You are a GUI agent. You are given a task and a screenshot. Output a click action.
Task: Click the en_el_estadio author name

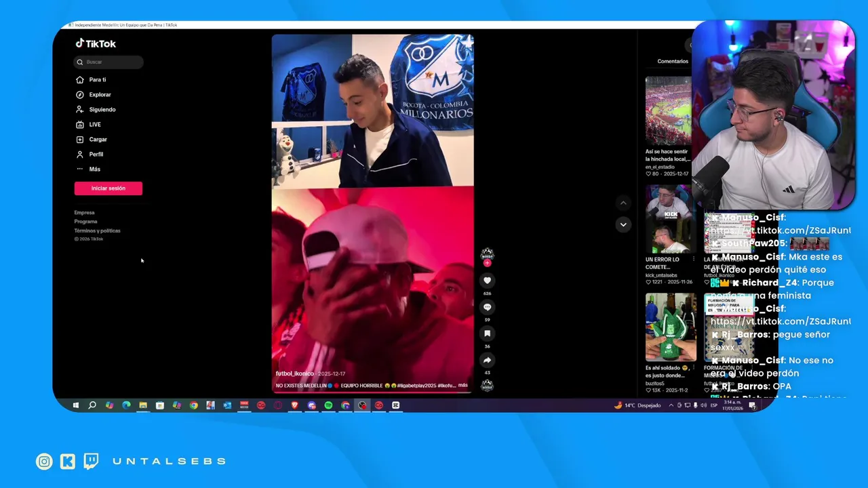point(660,167)
